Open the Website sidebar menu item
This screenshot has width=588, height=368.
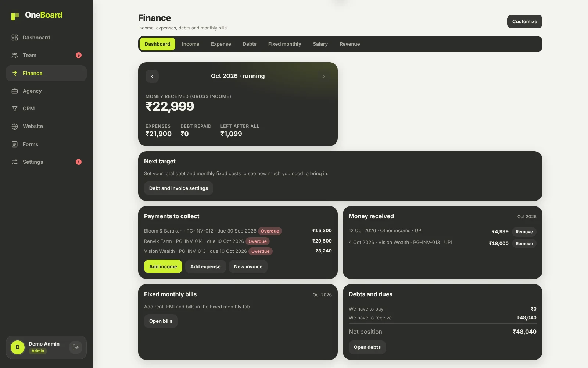pos(46,126)
